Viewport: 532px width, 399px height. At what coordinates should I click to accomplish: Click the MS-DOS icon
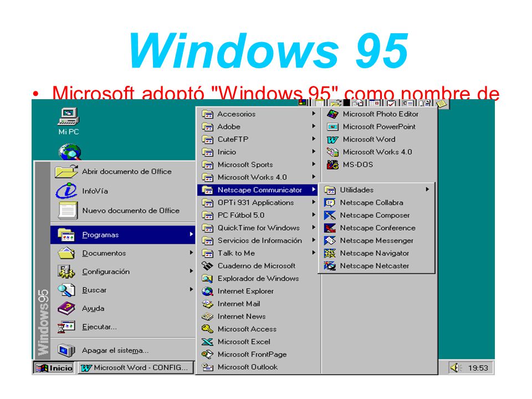coord(332,165)
